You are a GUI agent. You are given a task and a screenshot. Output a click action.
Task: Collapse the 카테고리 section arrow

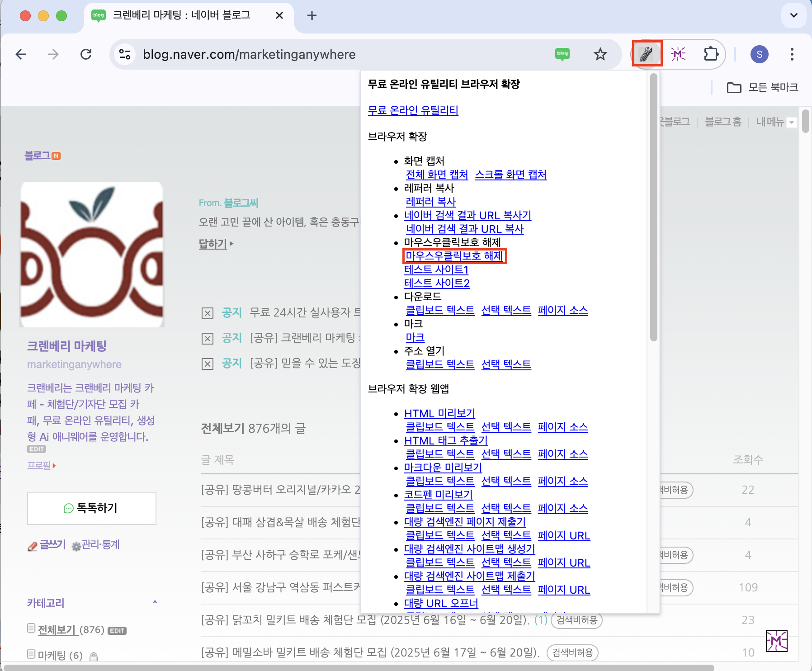tap(155, 602)
